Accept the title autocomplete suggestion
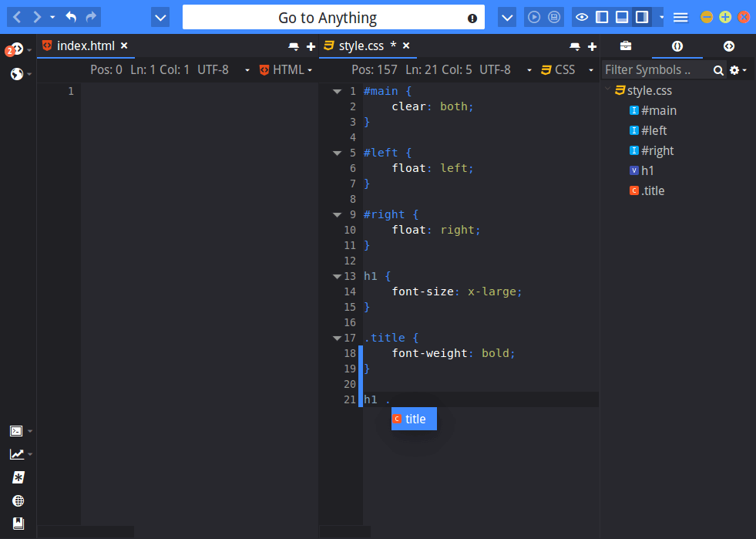The height and width of the screenshot is (539, 756). click(414, 419)
